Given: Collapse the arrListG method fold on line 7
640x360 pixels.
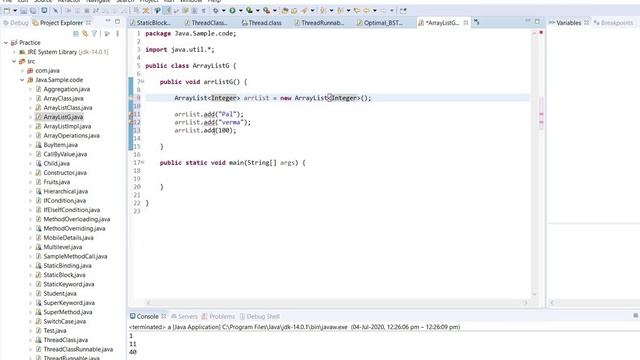Looking at the screenshot, I should (143, 82).
